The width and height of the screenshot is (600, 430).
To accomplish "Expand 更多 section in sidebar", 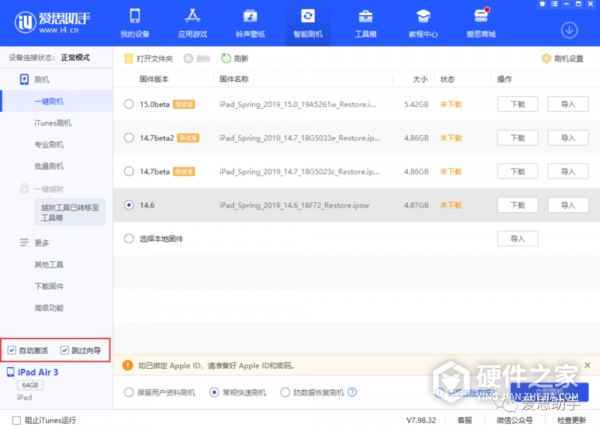I will point(34,243).
